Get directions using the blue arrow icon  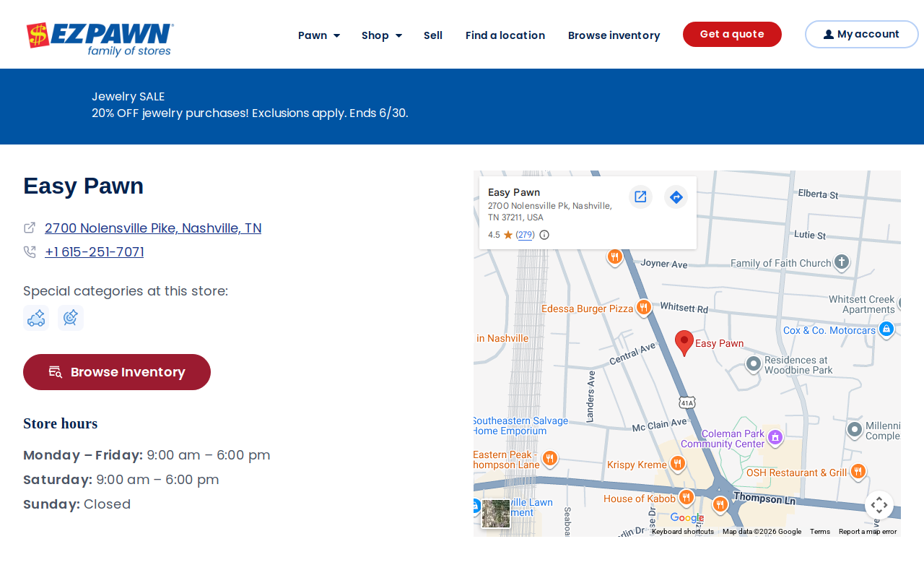pos(676,197)
